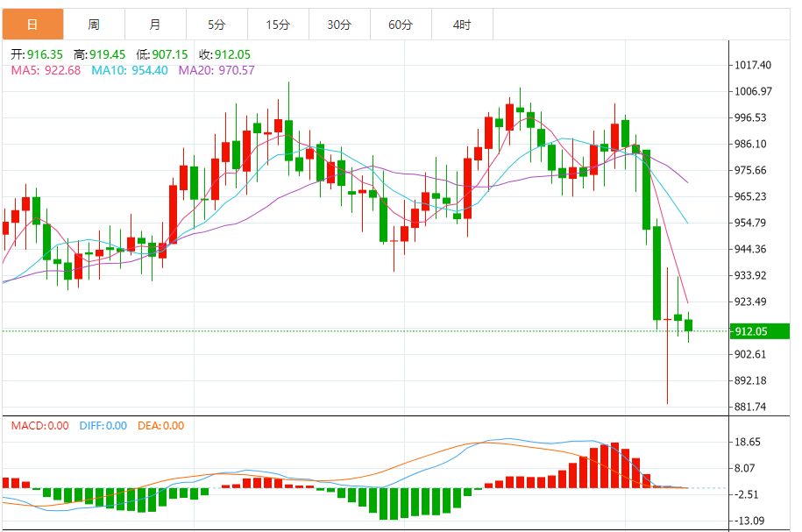Open the 5分 timeframe tab
Image resolution: width=802 pixels, height=532 pixels.
(216, 25)
